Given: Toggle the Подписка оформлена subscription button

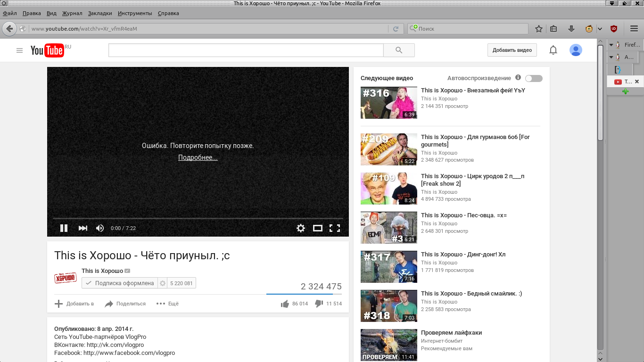Looking at the screenshot, I should [x=120, y=283].
